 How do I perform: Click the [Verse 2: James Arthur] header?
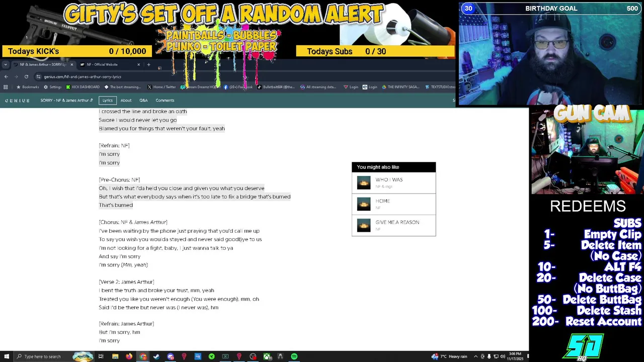coord(126,282)
